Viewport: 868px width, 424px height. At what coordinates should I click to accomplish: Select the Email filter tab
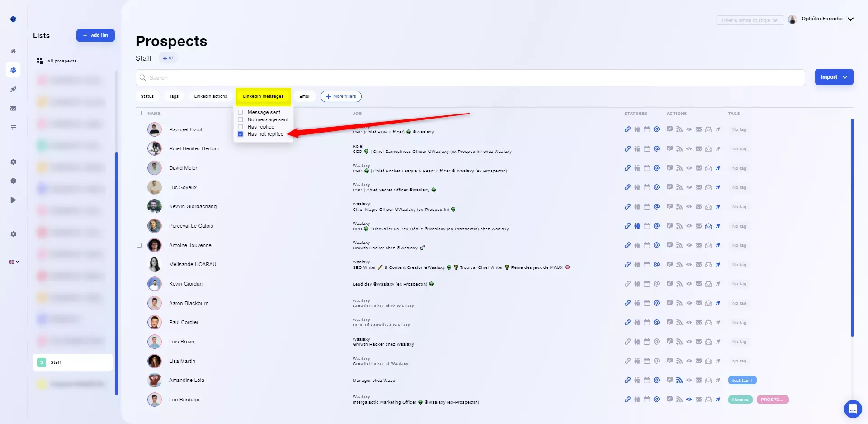(305, 96)
